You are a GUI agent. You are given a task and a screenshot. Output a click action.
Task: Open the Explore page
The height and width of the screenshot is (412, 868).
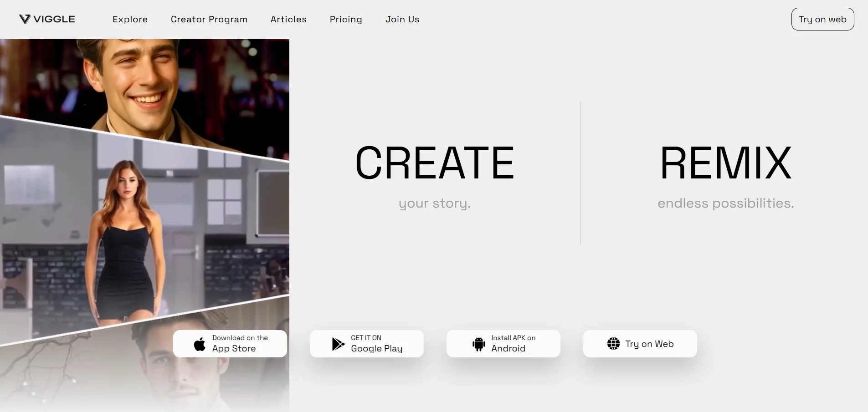pos(130,19)
